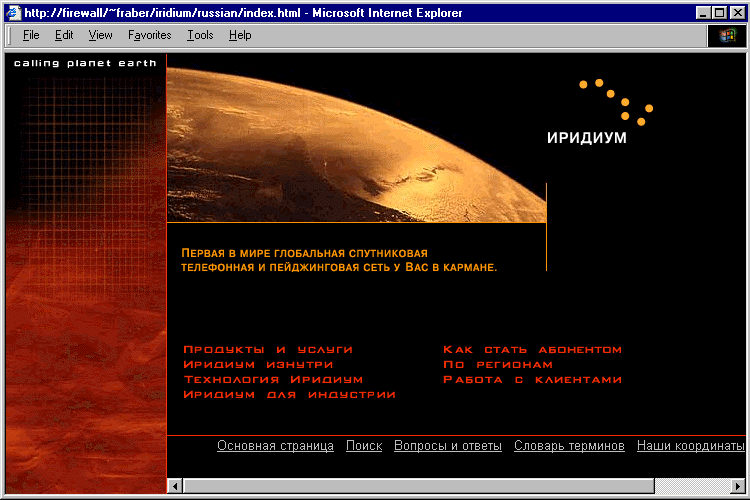Maximize the Internet Explorer window
The image size is (750, 500).
(x=719, y=13)
